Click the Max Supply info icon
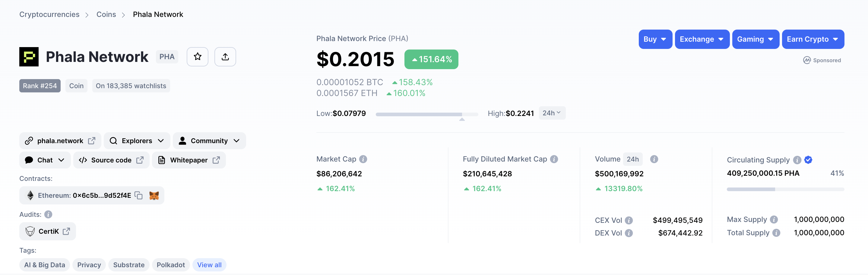 [x=774, y=220]
